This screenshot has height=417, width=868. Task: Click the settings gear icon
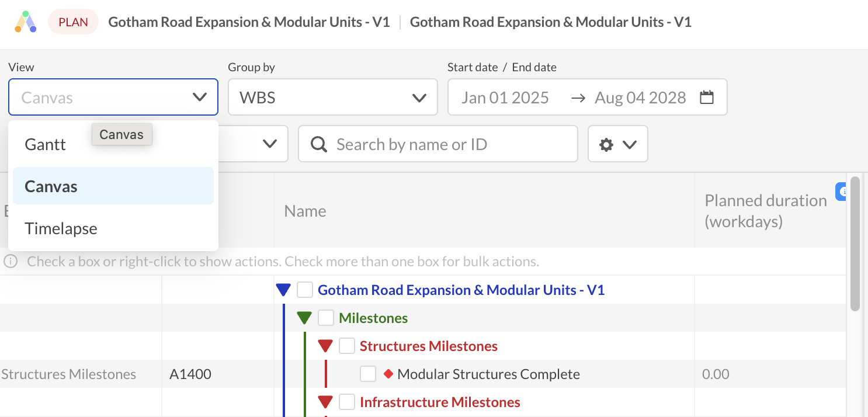pos(606,144)
